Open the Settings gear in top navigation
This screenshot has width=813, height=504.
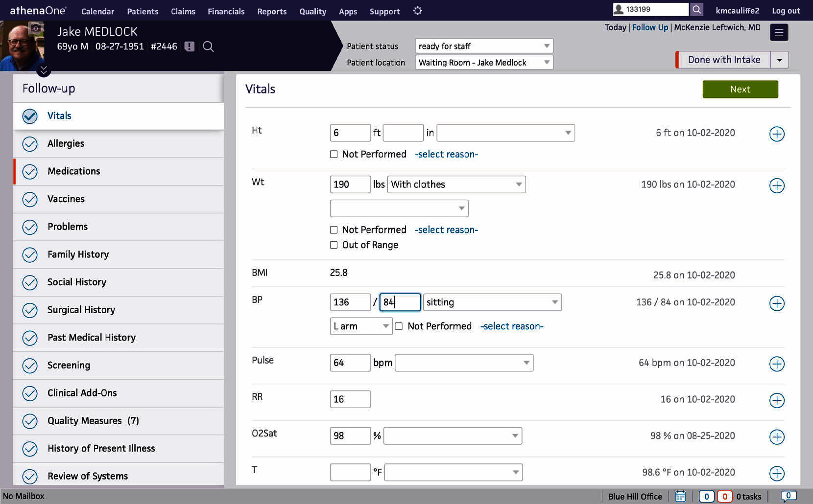click(417, 11)
